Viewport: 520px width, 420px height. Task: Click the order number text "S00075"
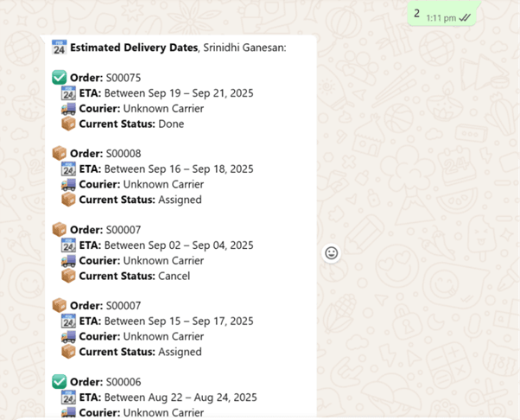[x=124, y=78]
